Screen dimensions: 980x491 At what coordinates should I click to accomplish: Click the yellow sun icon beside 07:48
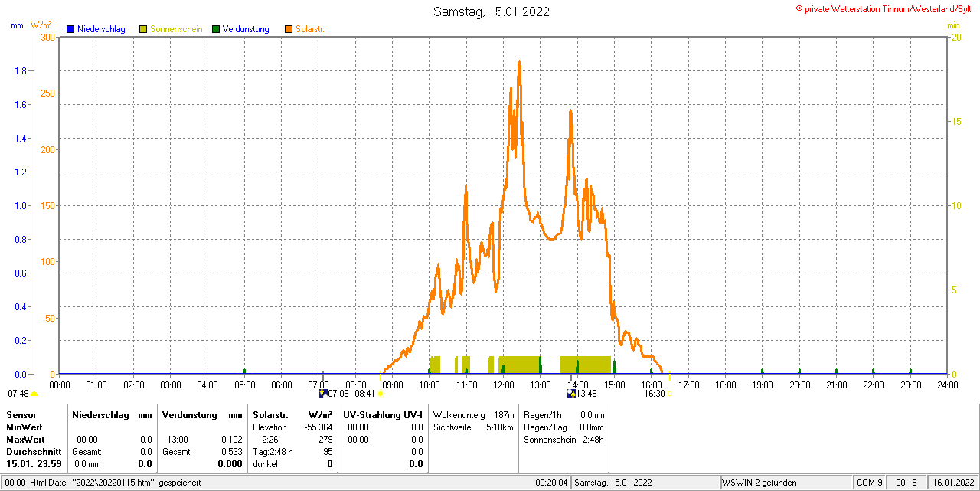click(x=34, y=394)
